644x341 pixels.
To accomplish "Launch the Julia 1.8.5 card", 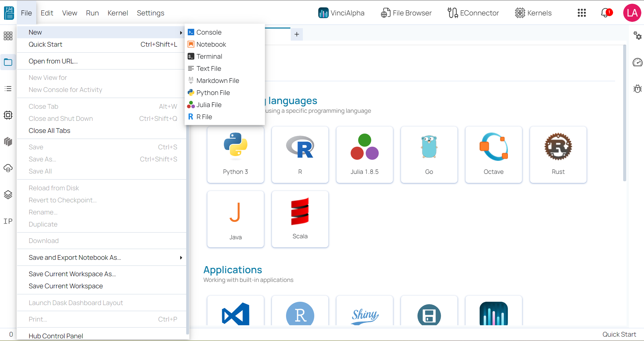I will point(365,155).
